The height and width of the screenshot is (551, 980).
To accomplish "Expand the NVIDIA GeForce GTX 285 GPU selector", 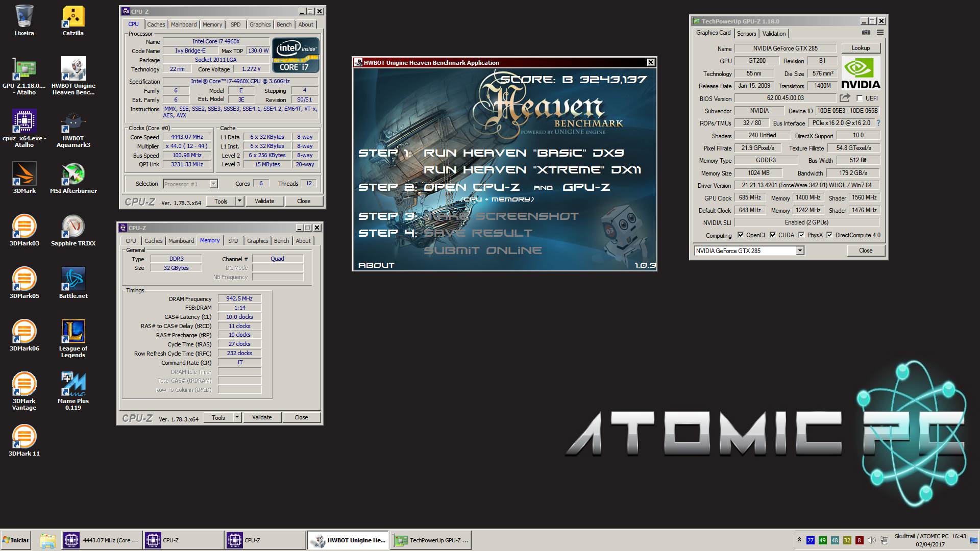I will tap(800, 251).
